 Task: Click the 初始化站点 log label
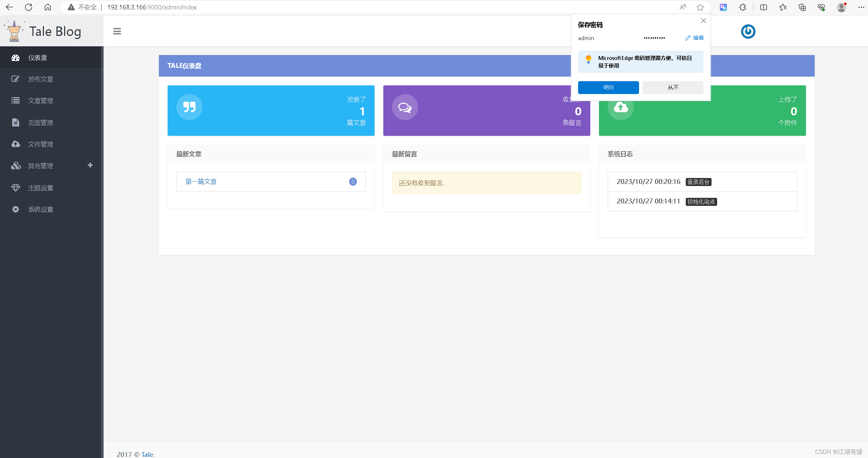(x=701, y=202)
